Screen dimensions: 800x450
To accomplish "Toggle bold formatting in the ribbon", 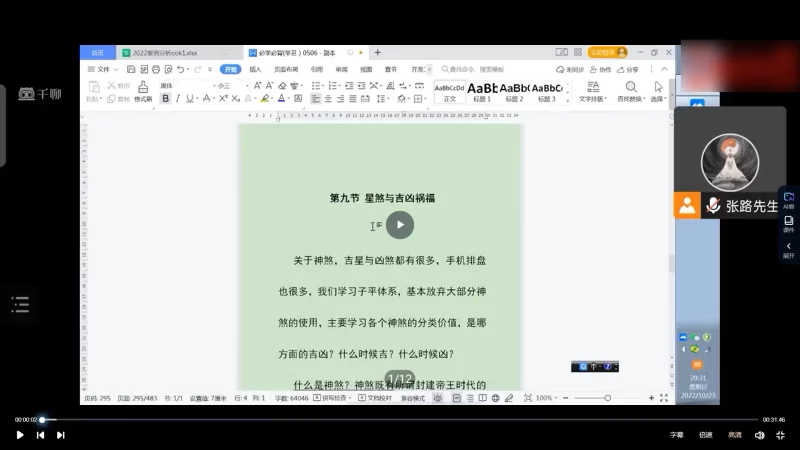I will point(166,98).
